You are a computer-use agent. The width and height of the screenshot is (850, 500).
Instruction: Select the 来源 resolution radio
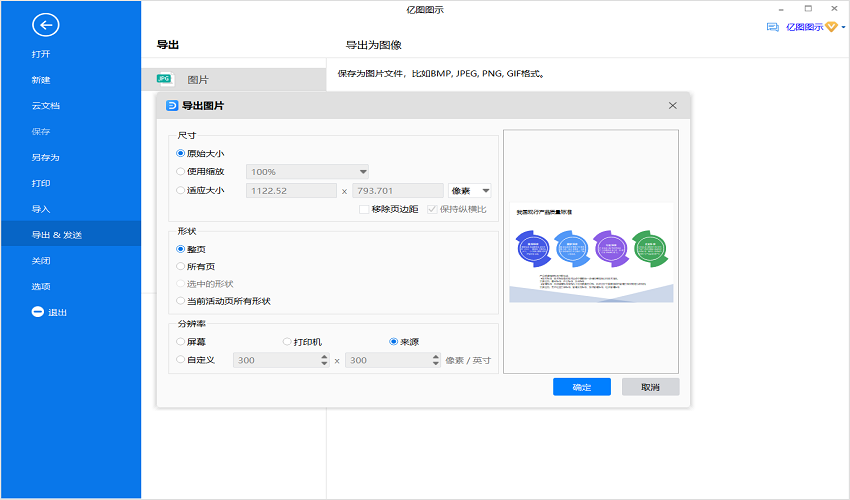pos(394,342)
